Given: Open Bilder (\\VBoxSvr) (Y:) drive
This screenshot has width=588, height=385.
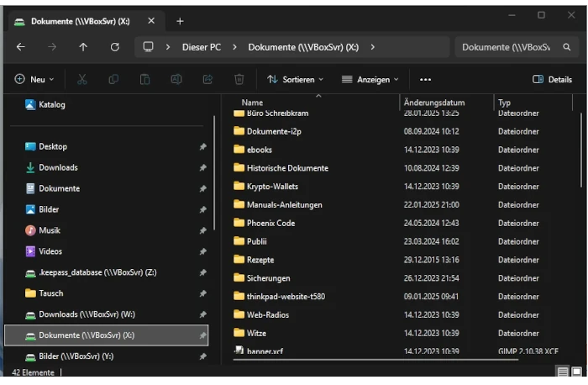Looking at the screenshot, I should pos(70,356).
